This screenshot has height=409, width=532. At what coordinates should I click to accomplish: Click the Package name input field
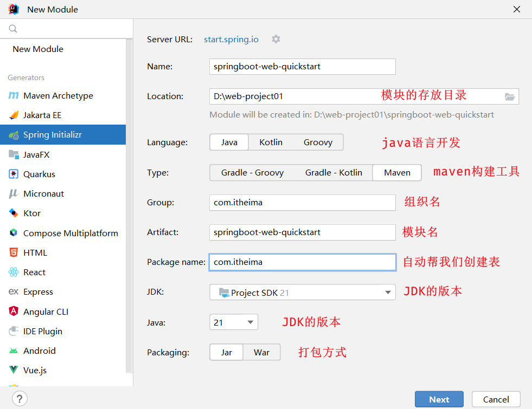click(x=303, y=262)
